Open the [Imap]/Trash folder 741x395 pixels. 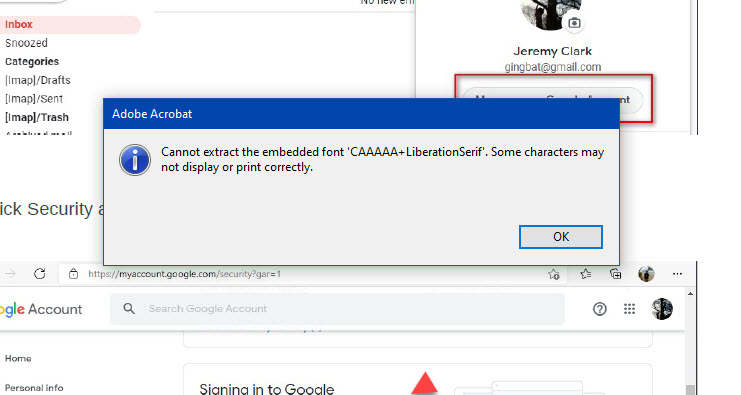pyautogui.click(x=37, y=117)
